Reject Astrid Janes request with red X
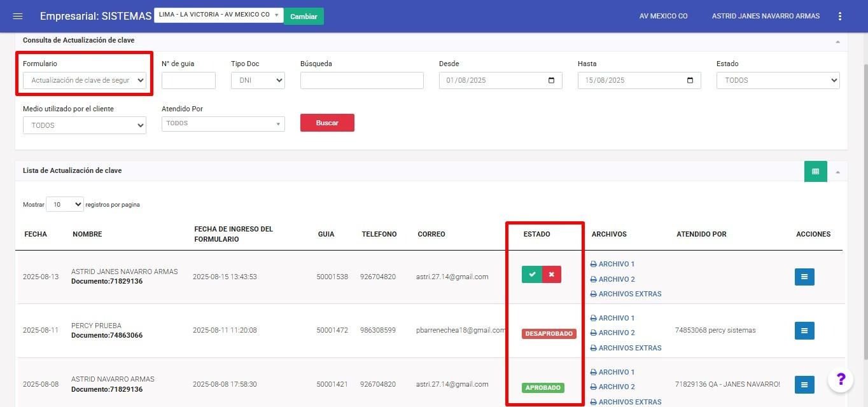Image resolution: width=868 pixels, height=407 pixels. 552,275
